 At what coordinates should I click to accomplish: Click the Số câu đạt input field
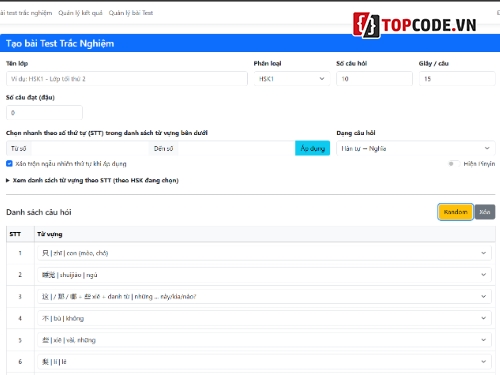click(x=44, y=113)
